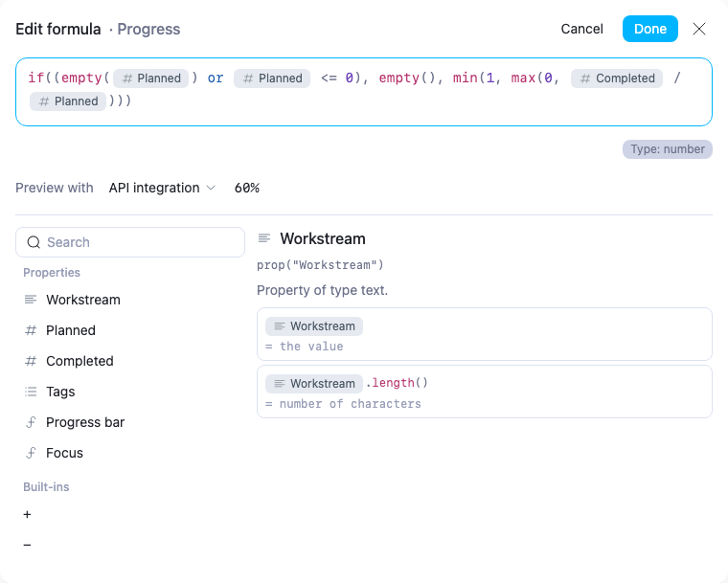The height and width of the screenshot is (583, 728).
Task: Select the Completed property in the list
Action: coord(130,361)
